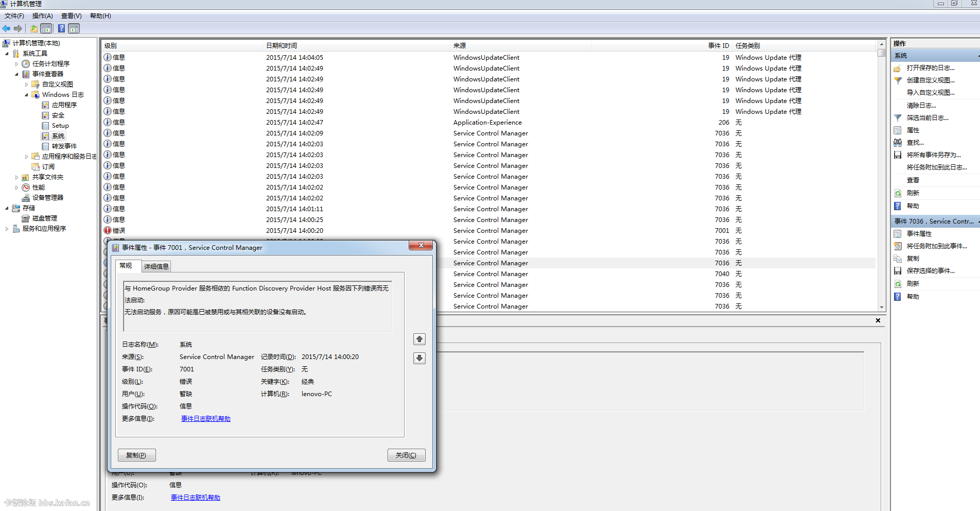The width and height of the screenshot is (980, 511).
Task: Click Clear Log (清除日志) in actions pane
Action: point(921,106)
